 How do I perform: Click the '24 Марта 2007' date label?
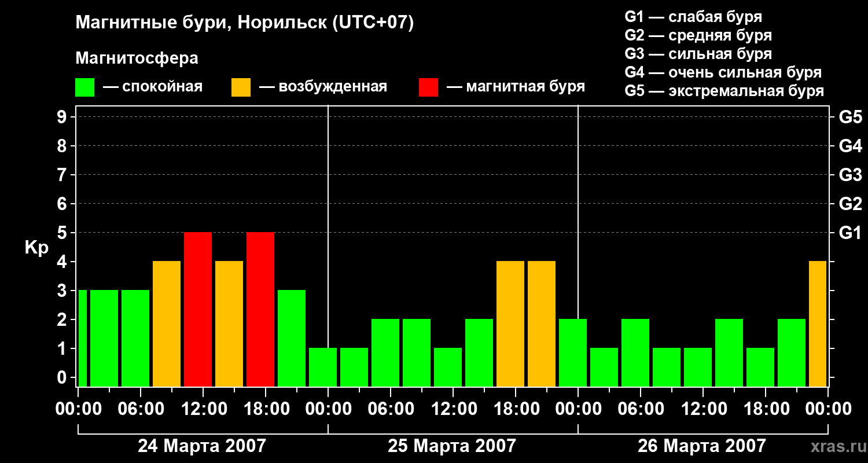coord(202,446)
